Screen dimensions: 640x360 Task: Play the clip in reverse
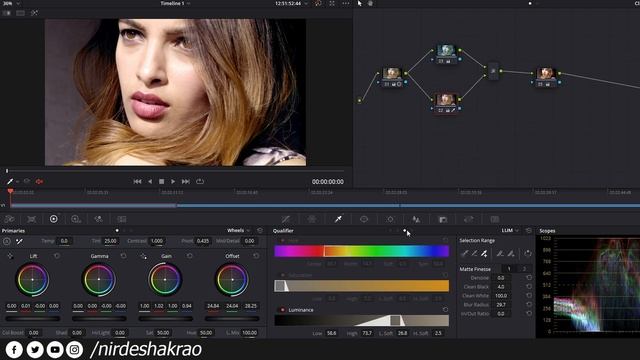150,181
